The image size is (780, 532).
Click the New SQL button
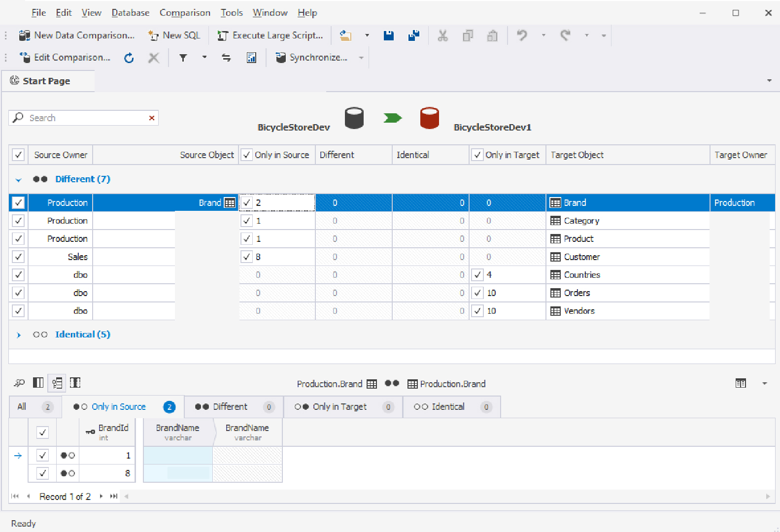[174, 35]
